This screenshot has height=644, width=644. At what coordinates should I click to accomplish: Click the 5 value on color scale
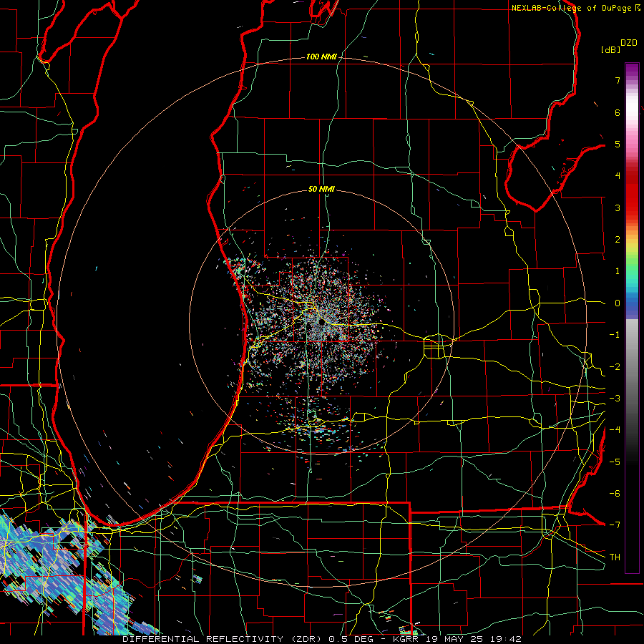pyautogui.click(x=618, y=144)
